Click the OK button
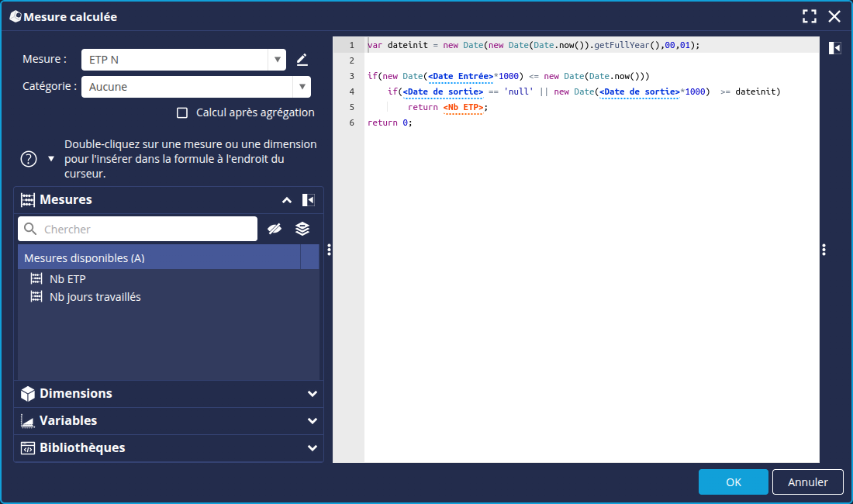The width and height of the screenshot is (853, 504). coord(733,482)
